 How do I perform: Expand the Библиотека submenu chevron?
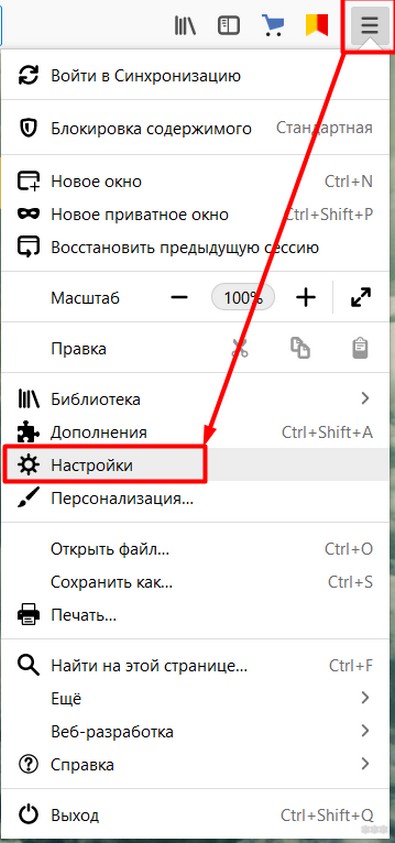[x=366, y=398]
